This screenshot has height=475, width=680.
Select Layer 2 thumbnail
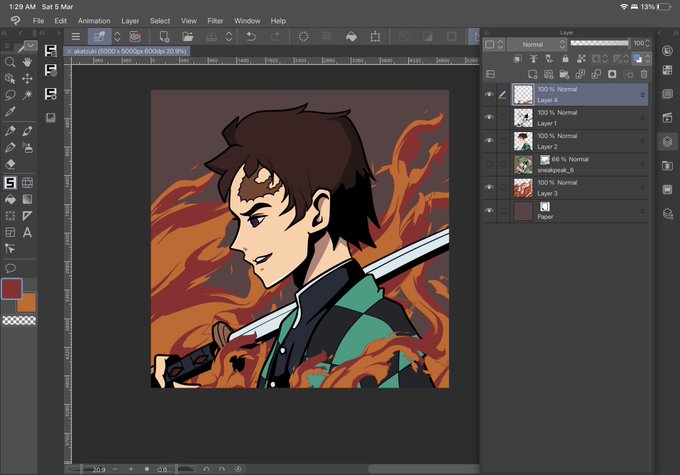point(523,141)
